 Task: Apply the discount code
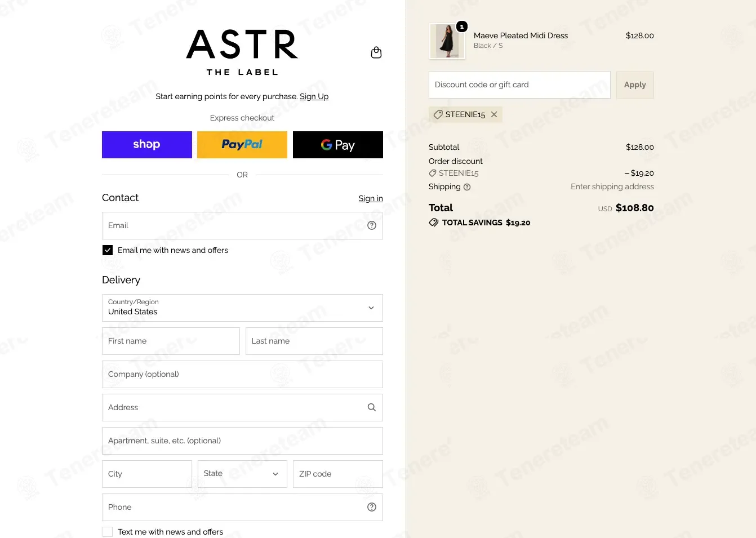pyautogui.click(x=635, y=85)
